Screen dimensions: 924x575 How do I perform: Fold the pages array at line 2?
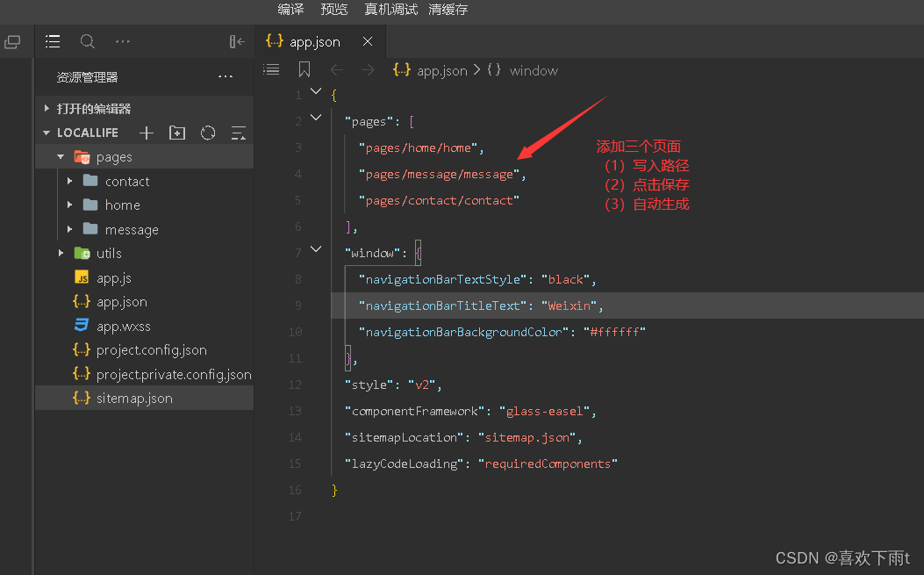316,118
